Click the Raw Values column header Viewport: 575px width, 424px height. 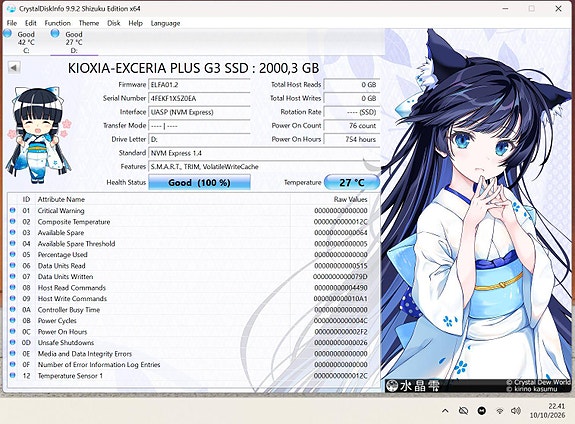(350, 200)
